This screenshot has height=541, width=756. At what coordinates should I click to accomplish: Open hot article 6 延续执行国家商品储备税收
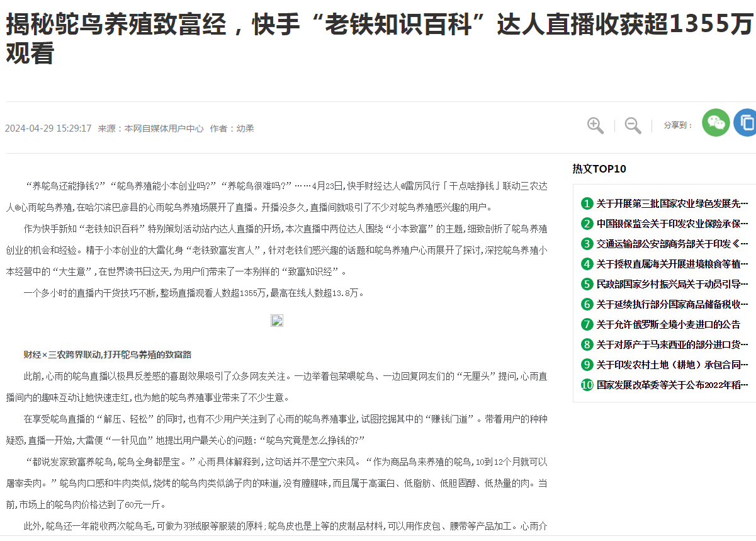point(672,304)
